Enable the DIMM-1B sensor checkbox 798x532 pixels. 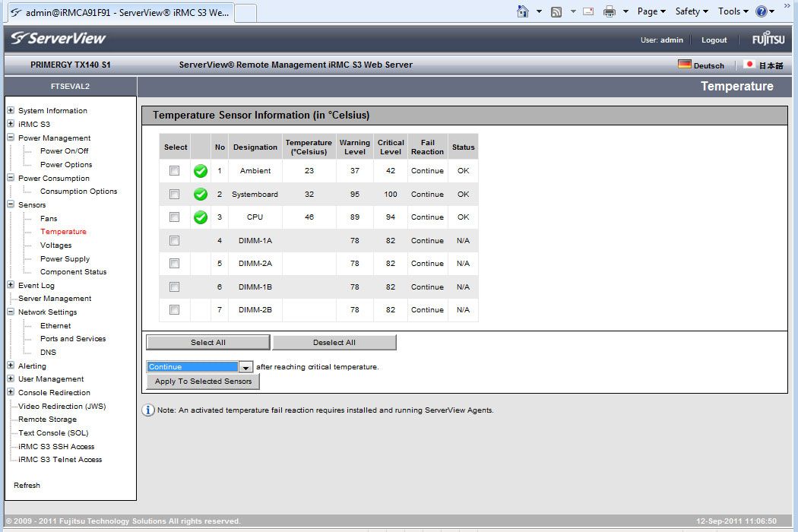(174, 287)
